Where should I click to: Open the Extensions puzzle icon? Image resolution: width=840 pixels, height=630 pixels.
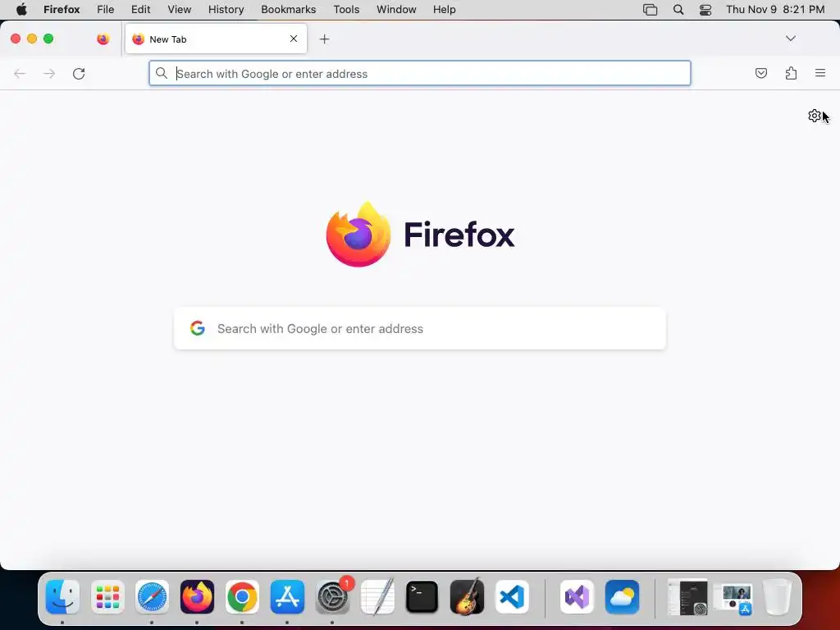coord(791,73)
